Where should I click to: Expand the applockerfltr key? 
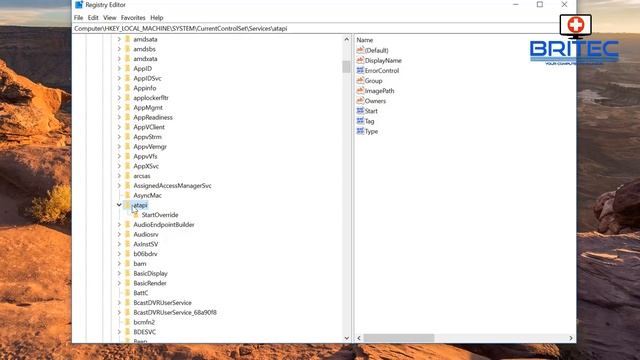coord(119,98)
